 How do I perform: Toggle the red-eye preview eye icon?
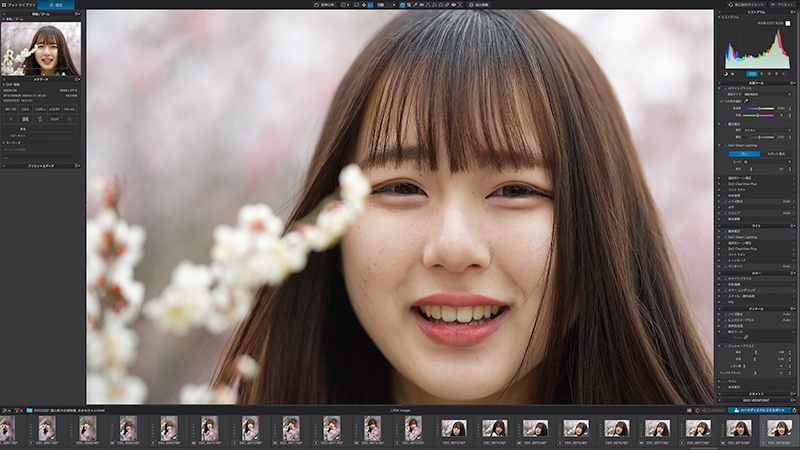point(454,5)
